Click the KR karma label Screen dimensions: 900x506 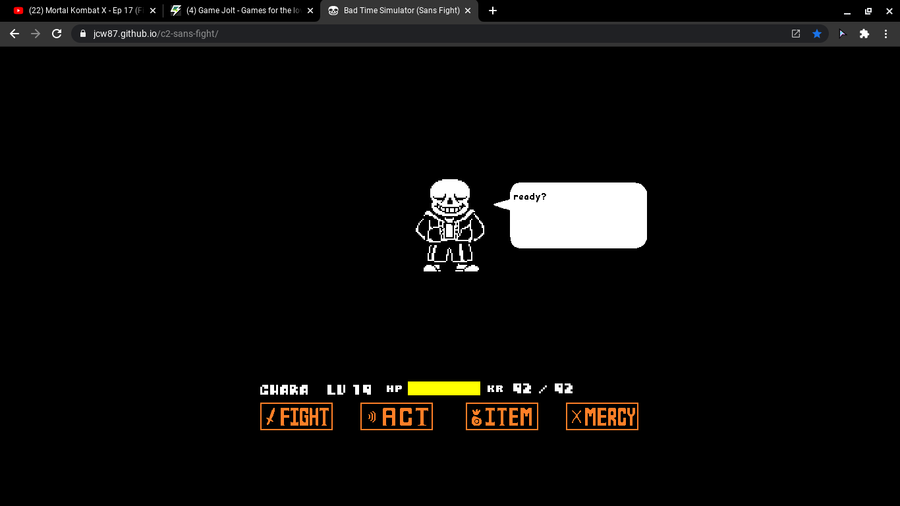tap(495, 389)
